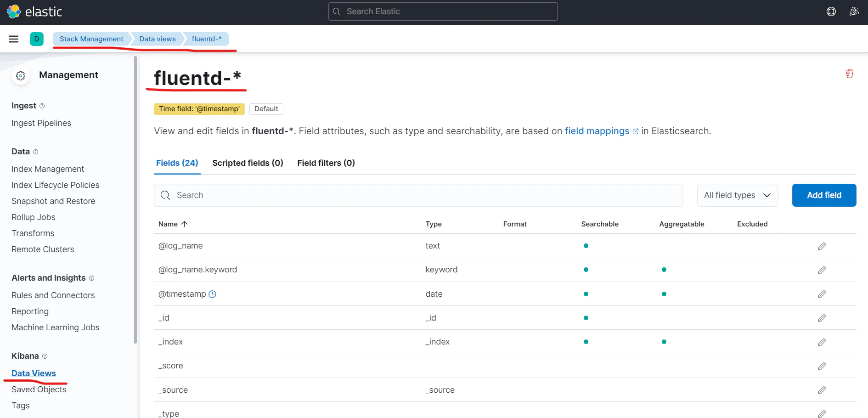Click the Ingest info icon
Screen dimensions: 868x418
(42, 106)
